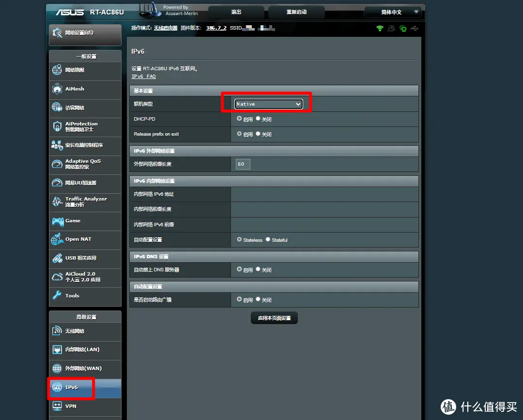Click the 外部网络前缀长度 input field
Image resolution: width=523 pixels, height=420 pixels.
(243, 164)
